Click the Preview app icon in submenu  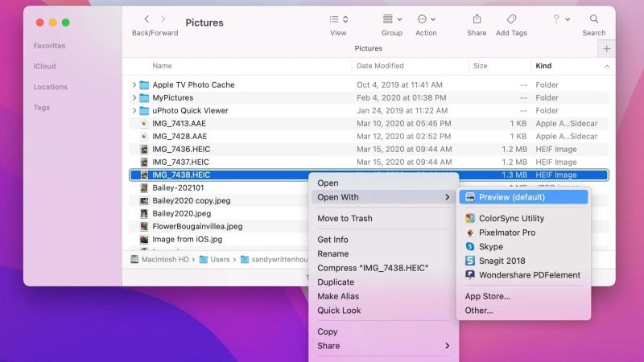click(x=470, y=197)
